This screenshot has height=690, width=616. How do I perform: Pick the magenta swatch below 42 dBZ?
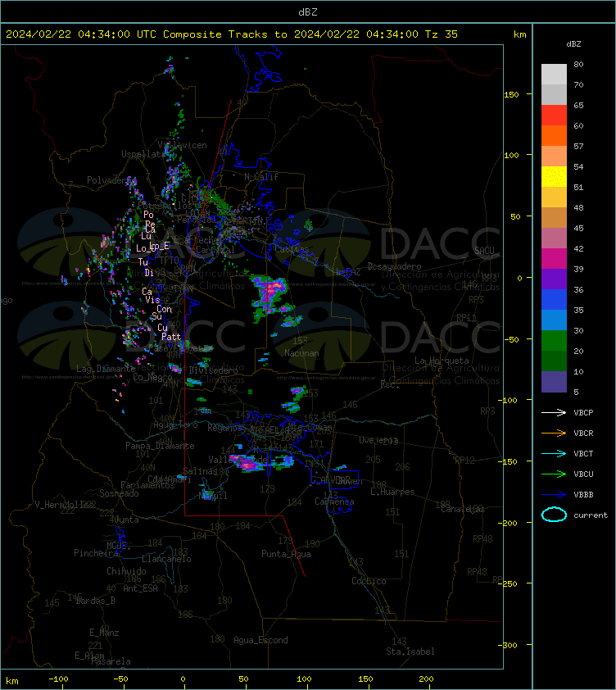554,258
